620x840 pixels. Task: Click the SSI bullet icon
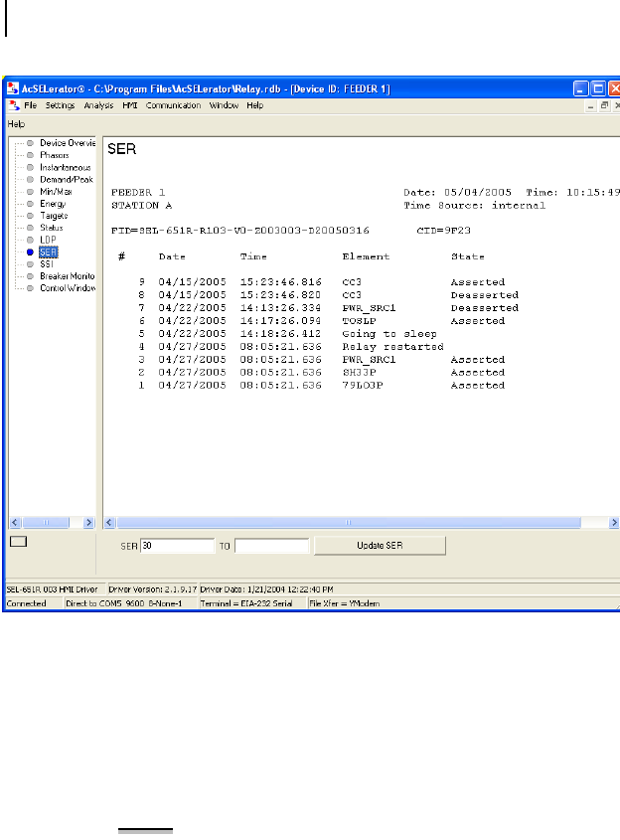coord(30,264)
